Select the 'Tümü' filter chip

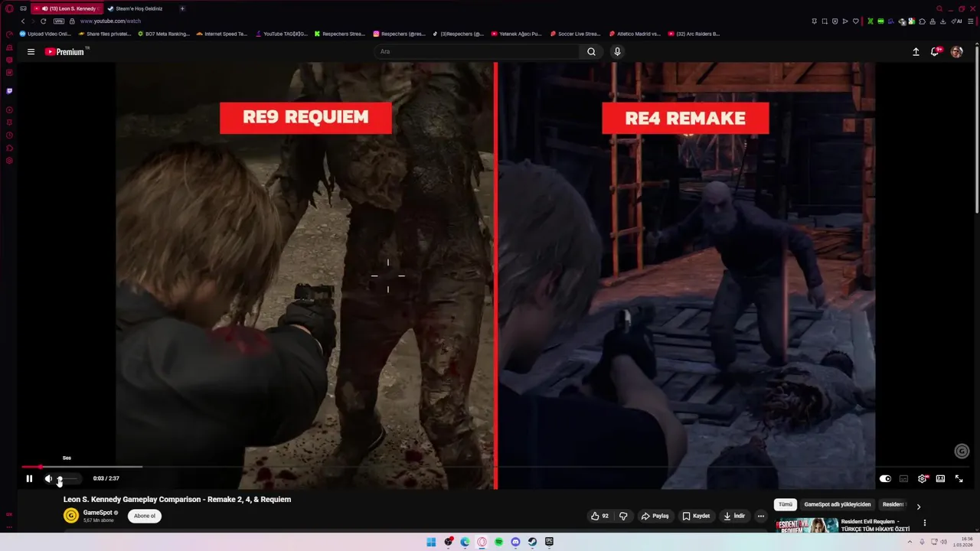[786, 504]
